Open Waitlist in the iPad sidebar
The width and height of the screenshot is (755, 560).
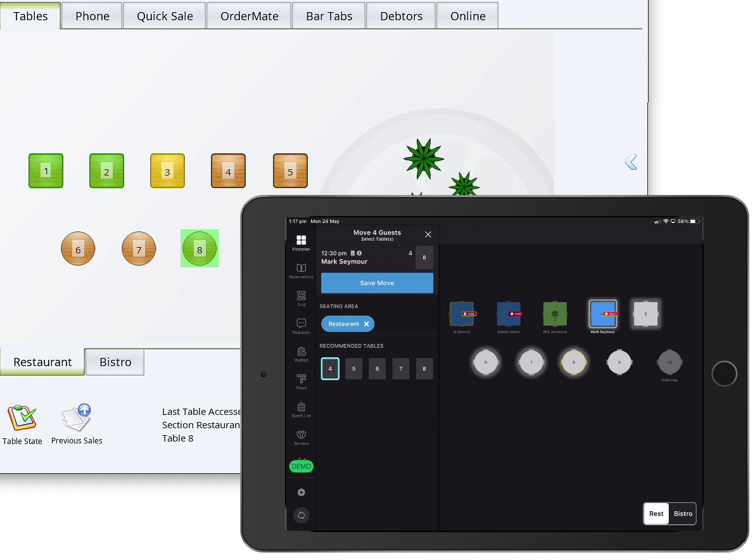301,354
